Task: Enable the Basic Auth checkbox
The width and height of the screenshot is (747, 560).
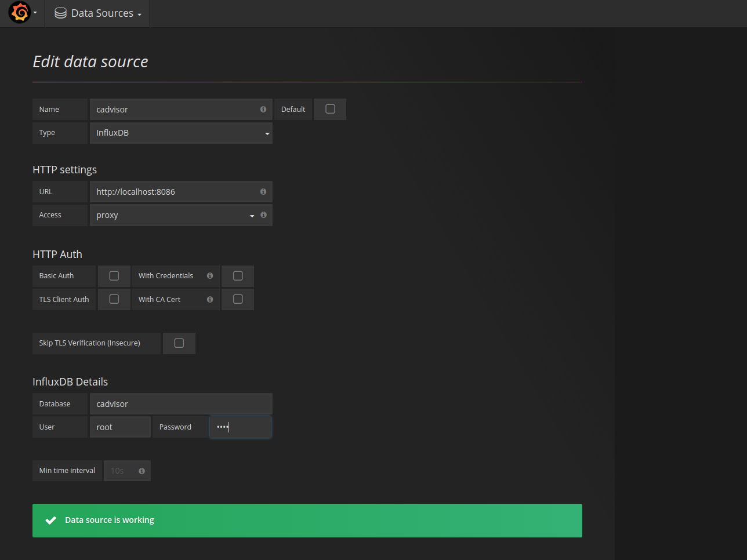Action: [114, 276]
